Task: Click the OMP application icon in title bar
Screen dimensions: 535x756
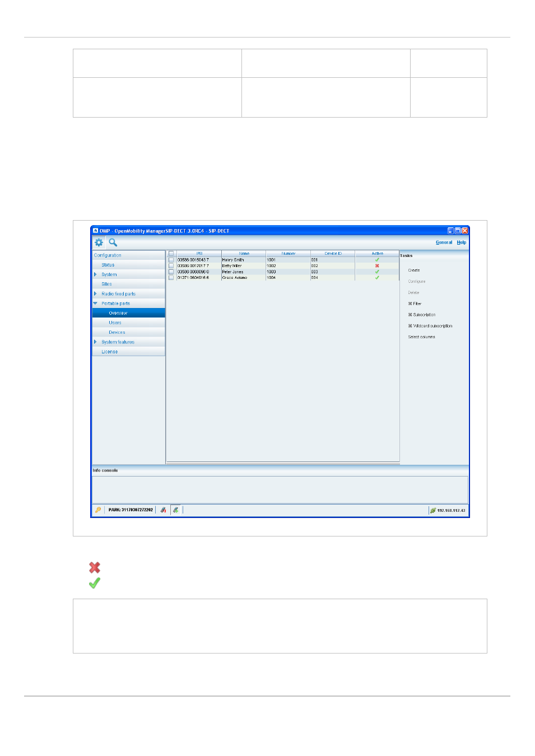Action: [x=95, y=230]
